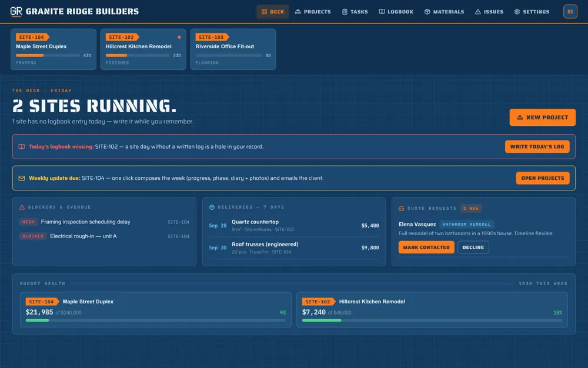Create a new project with New Project button
This screenshot has width=588, height=368.
pos(542,118)
